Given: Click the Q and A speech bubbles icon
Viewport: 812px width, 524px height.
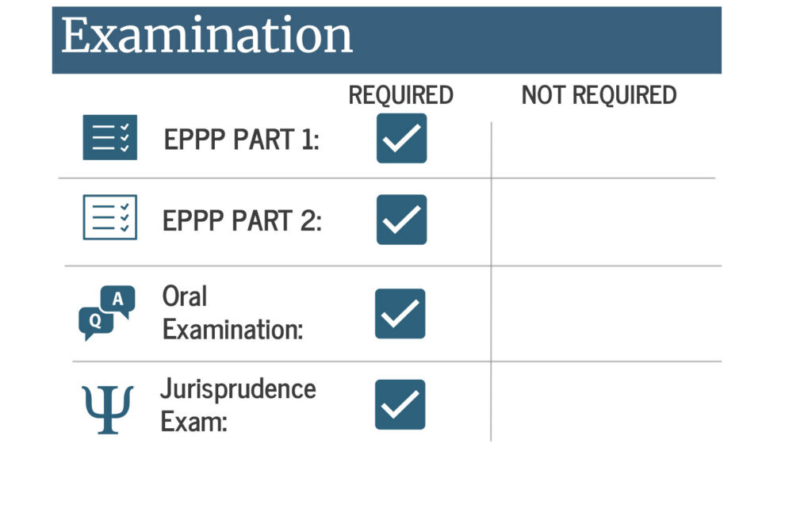Looking at the screenshot, I should (107, 313).
